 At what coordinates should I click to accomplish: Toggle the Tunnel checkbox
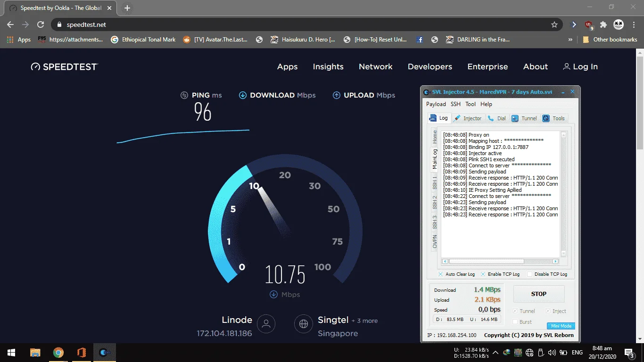point(515,311)
